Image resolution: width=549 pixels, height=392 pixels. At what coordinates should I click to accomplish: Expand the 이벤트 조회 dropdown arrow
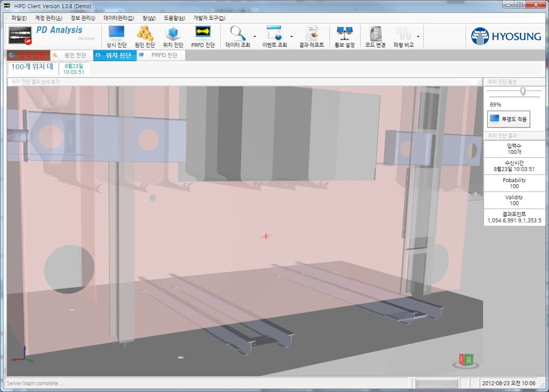[x=292, y=36]
